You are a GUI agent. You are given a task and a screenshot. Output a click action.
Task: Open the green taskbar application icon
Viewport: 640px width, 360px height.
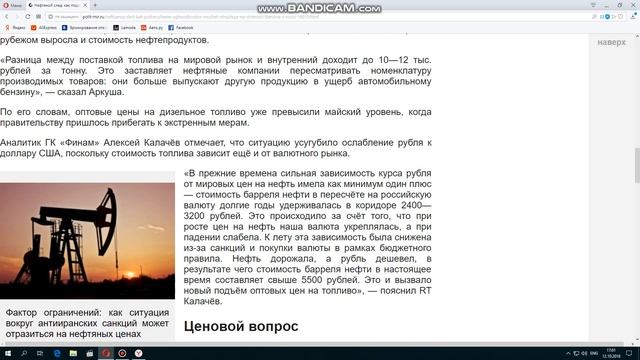click(x=73, y=353)
